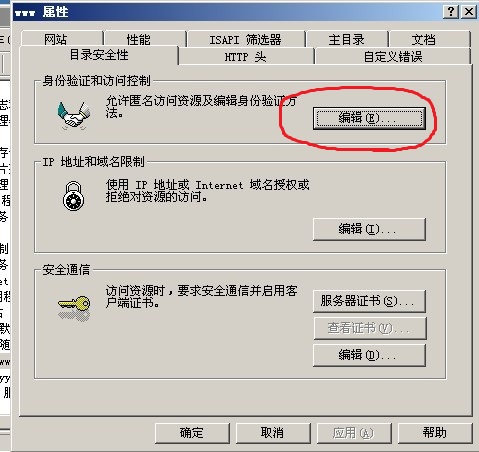Viewport: 479px width, 452px height.
Task: Click the 取消 button
Action: coord(273,433)
